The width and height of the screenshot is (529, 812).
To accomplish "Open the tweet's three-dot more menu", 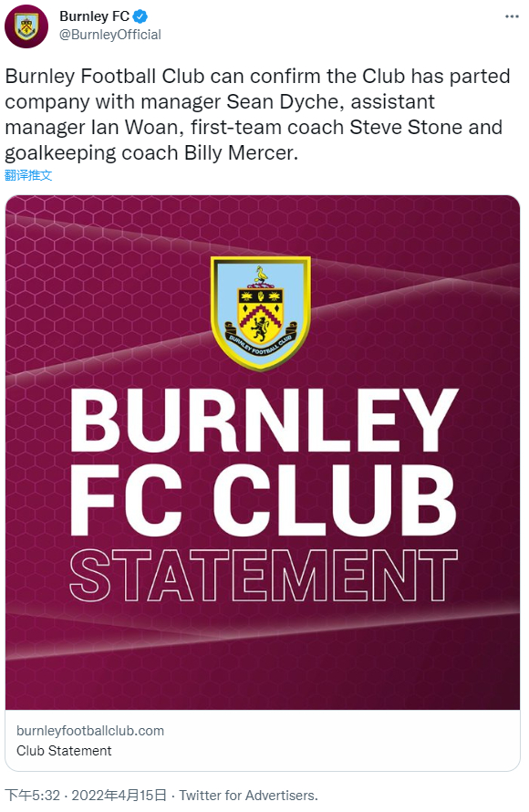I will tap(512, 16).
